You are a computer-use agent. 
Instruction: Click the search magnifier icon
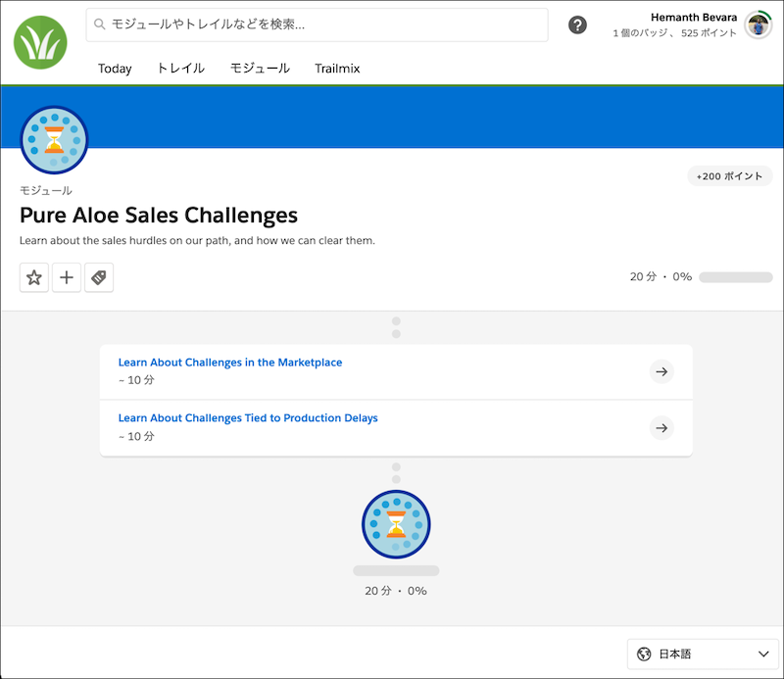100,24
